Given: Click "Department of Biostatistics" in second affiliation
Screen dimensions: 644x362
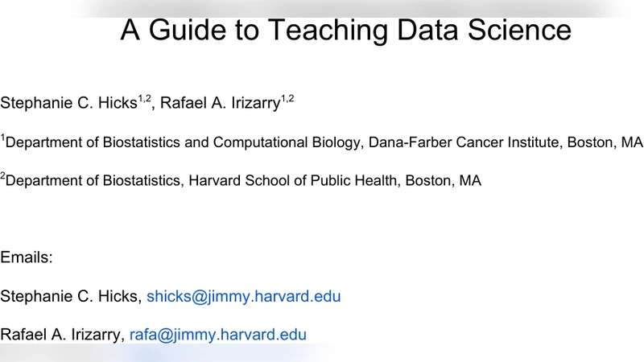Looking at the screenshot, I should click(93, 181).
